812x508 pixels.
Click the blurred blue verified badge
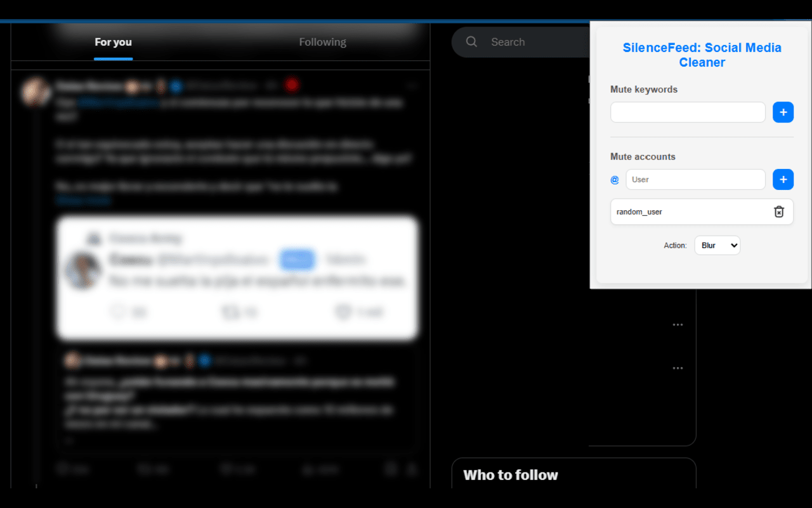point(176,85)
